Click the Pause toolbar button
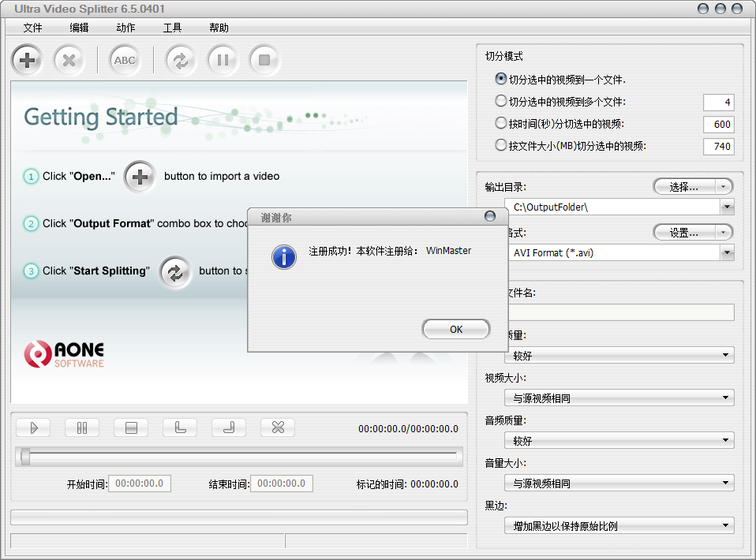 223,60
